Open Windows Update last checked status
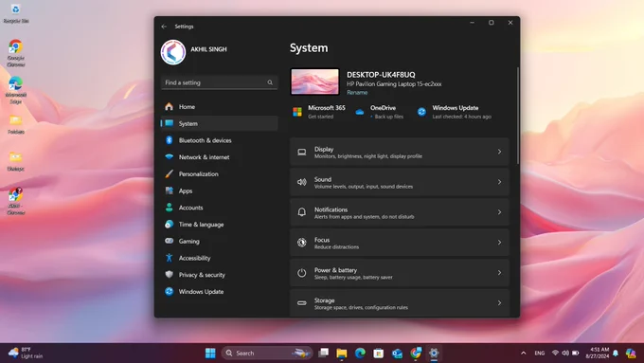The width and height of the screenshot is (644, 363). tap(455, 112)
